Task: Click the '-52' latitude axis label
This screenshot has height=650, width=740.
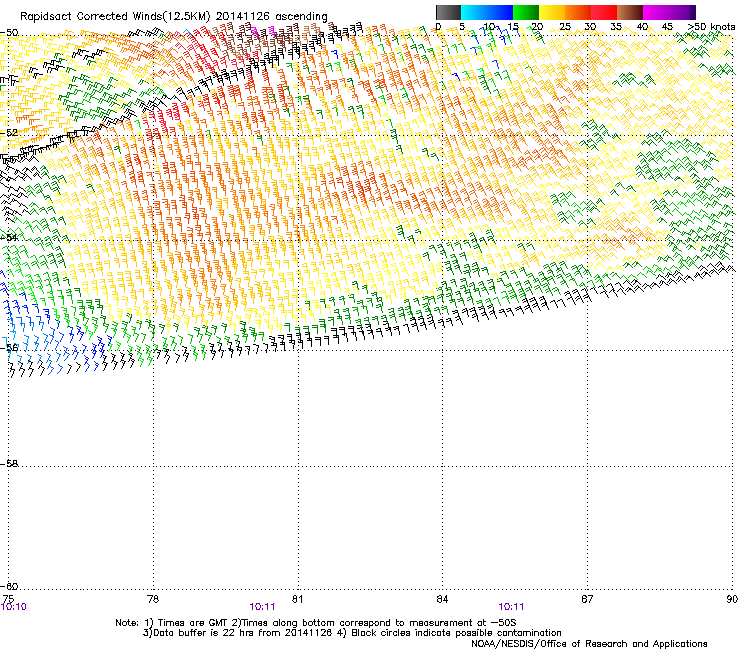Action: click(9, 133)
